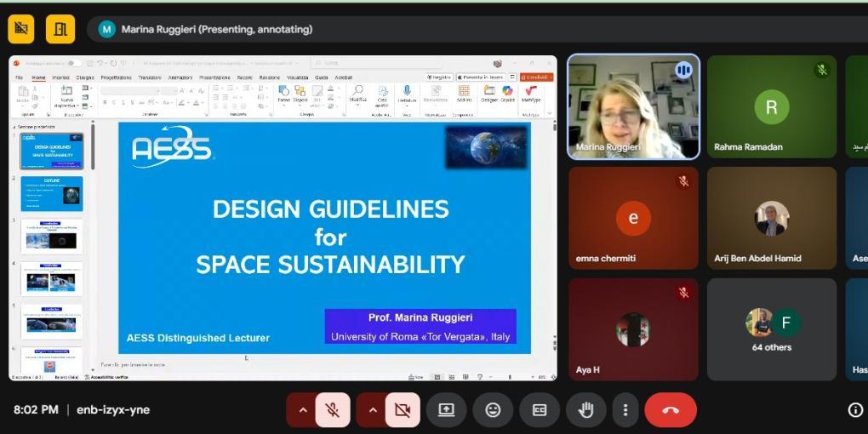Open the Revisione tab

point(270,77)
